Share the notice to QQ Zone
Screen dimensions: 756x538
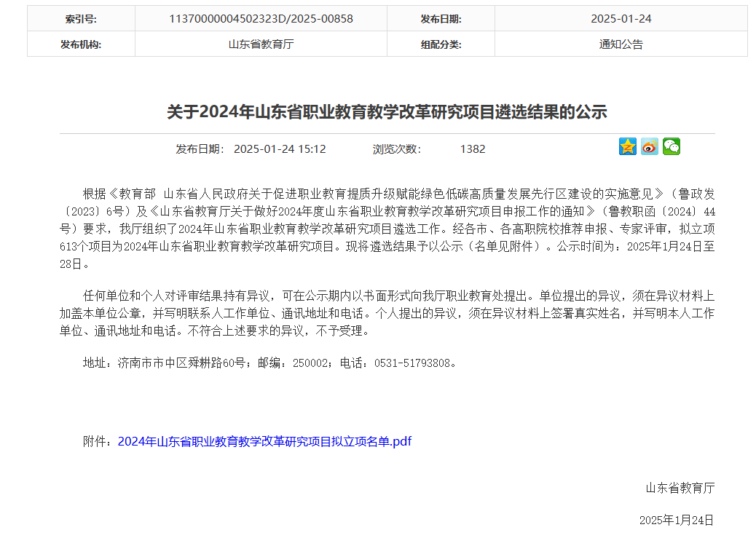pos(628,147)
